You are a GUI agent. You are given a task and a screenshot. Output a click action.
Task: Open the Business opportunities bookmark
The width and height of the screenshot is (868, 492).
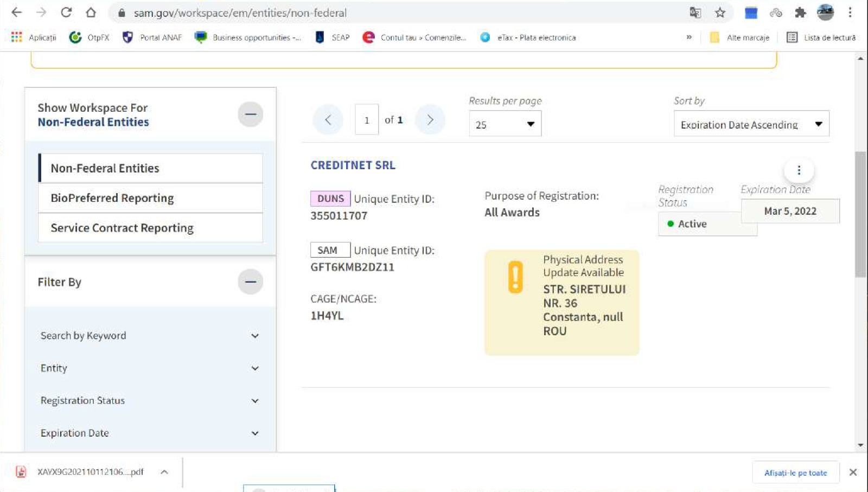coord(248,37)
